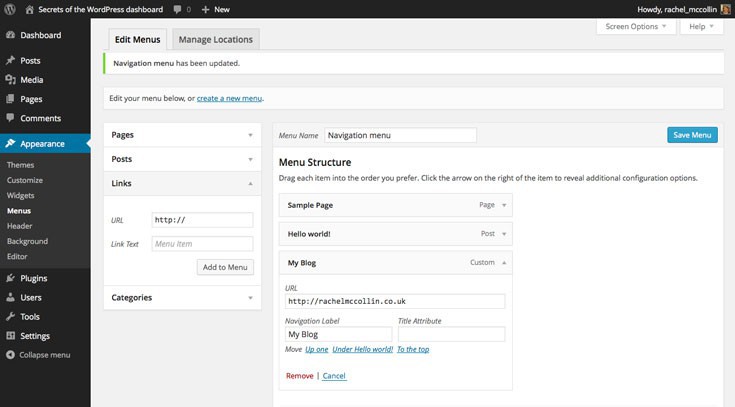735x407 pixels.
Task: Click the New link in admin bar
Action: (x=222, y=9)
